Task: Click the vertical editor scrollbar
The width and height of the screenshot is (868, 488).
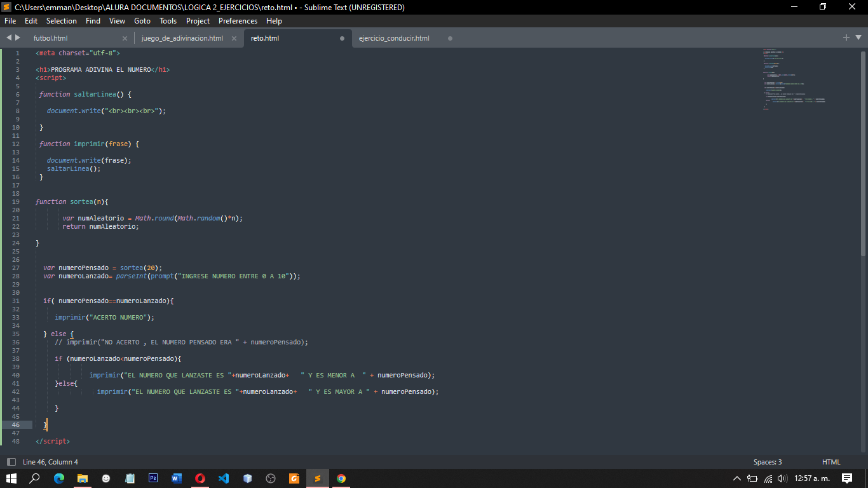Action: [864, 152]
